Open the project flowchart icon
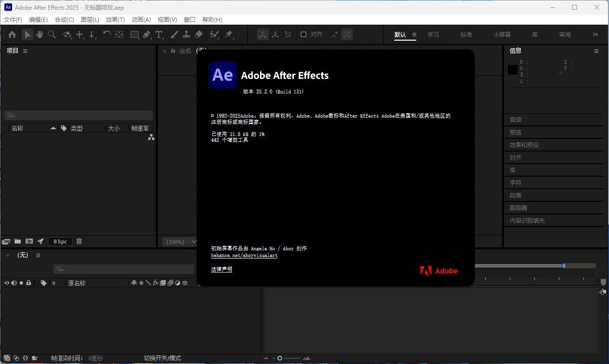This screenshot has width=609, height=364. (x=151, y=137)
